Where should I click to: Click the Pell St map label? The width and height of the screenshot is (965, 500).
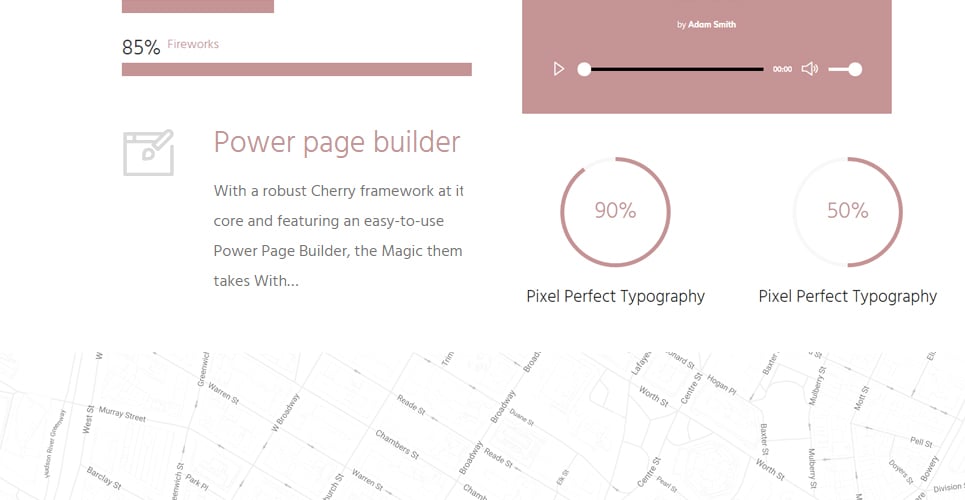click(x=921, y=442)
